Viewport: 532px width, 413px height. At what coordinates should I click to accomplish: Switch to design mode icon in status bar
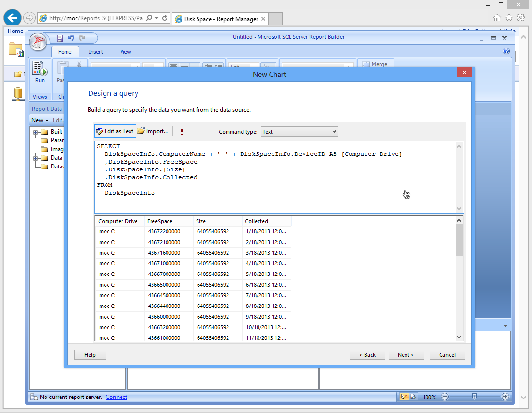(404, 397)
